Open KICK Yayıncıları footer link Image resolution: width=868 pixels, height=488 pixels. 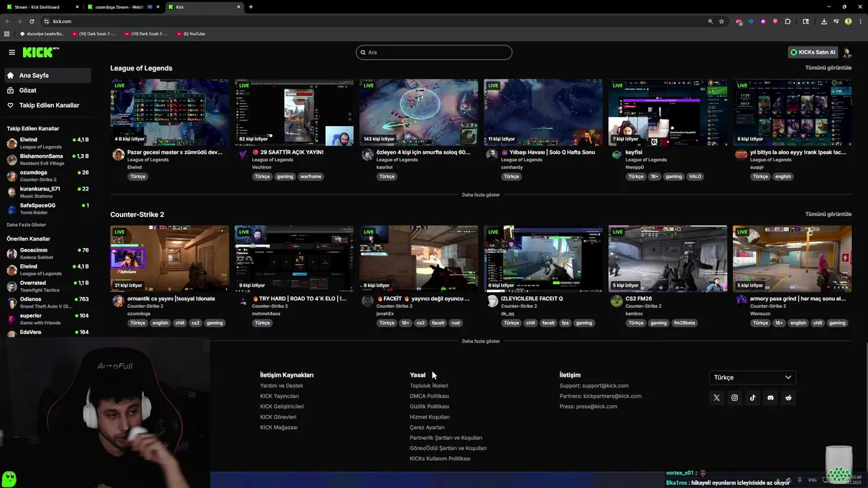coord(279,396)
